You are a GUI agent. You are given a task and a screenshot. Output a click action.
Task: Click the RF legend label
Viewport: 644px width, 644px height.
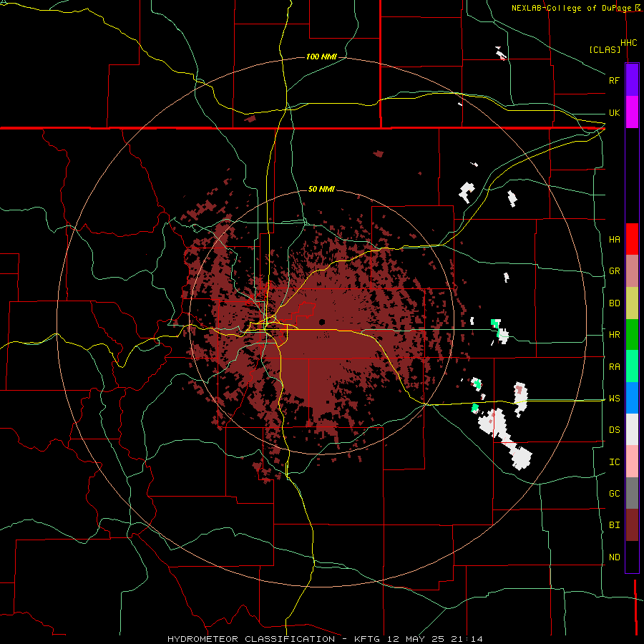point(614,80)
